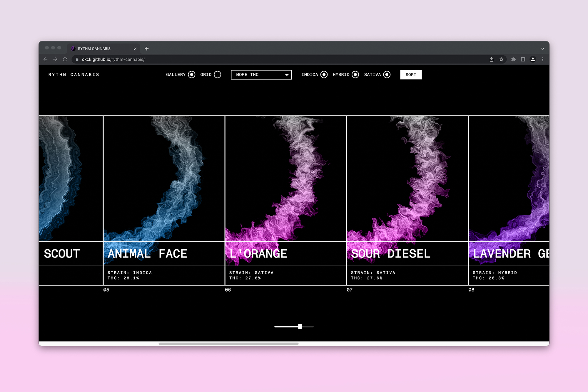The image size is (588, 392).
Task: Go back with browser back arrow
Action: coord(45,59)
